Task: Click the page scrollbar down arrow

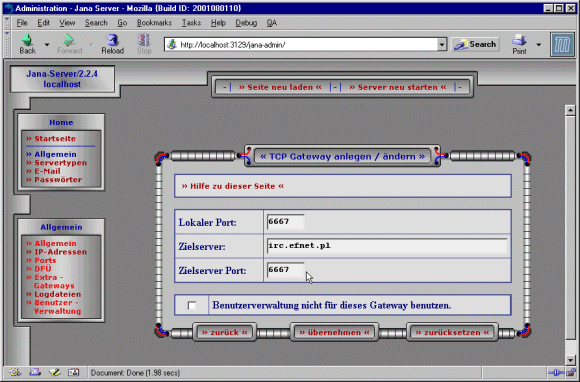Action: (x=570, y=360)
